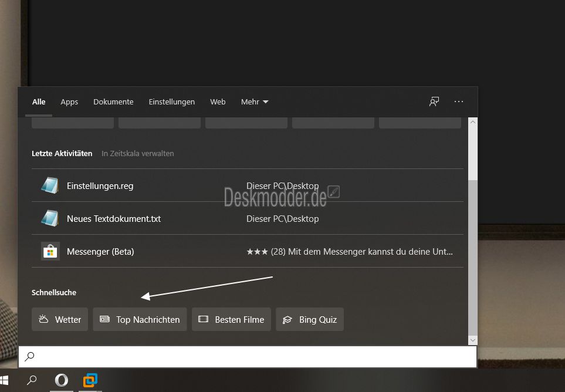This screenshot has height=392, width=565.
Task: Click the Neues Textdokument.txt notepad icon
Action: tap(50, 218)
